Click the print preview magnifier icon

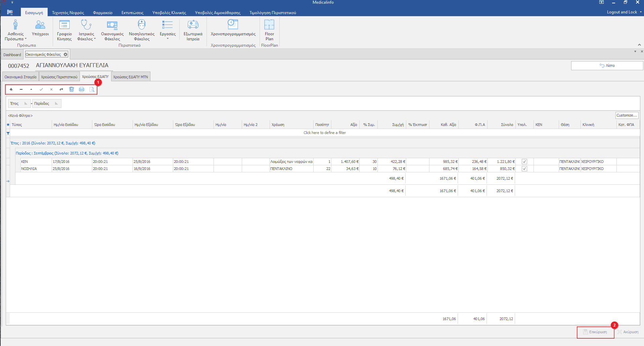click(92, 89)
